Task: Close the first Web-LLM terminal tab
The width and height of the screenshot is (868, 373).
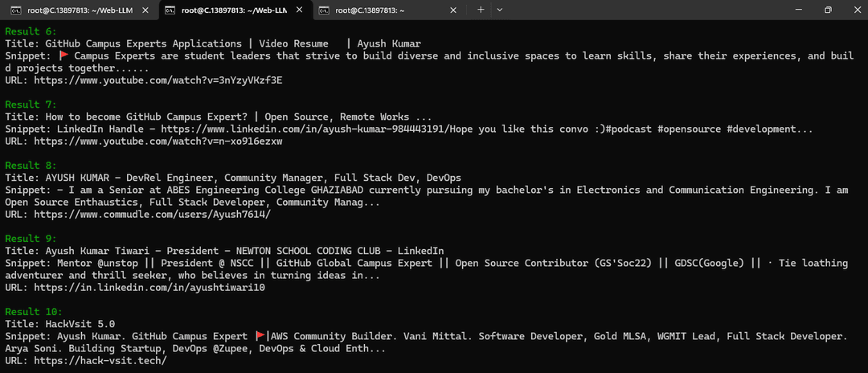Action: 145,10
